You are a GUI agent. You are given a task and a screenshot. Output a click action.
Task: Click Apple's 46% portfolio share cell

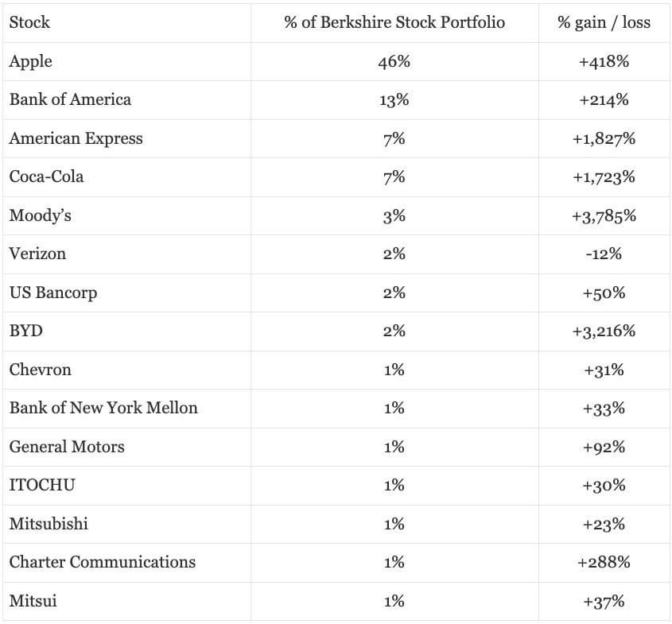[x=394, y=61]
